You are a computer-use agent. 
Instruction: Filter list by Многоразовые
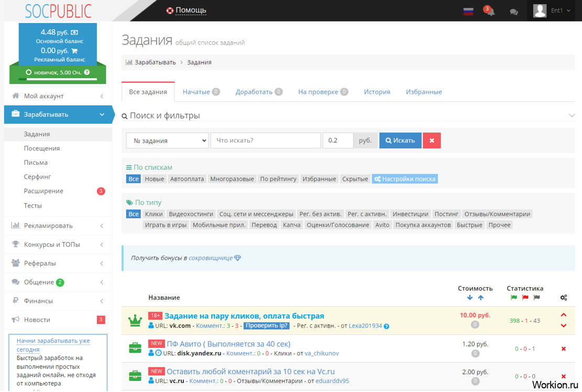tap(232, 179)
